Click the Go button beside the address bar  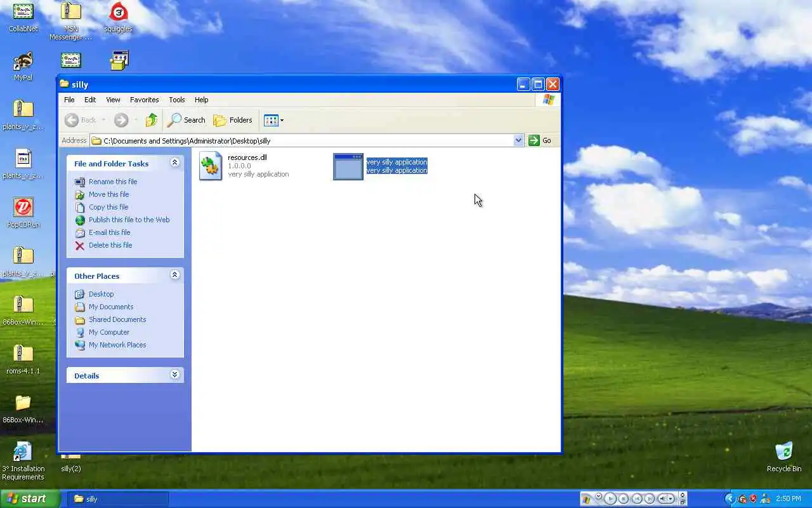(x=540, y=140)
